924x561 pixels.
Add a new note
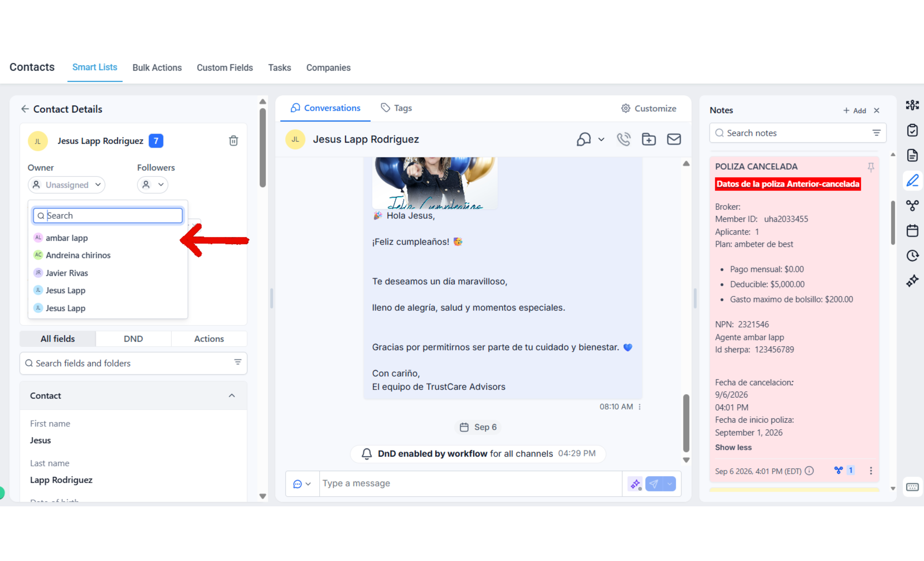[854, 110]
